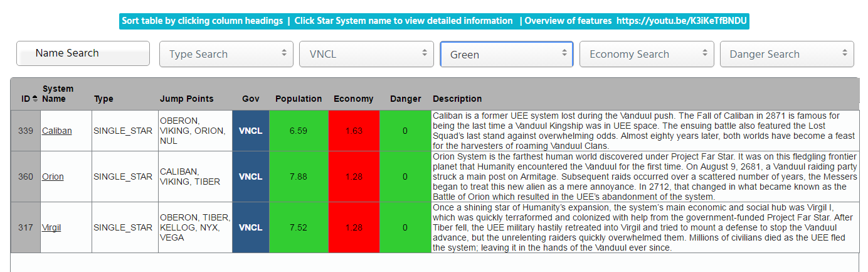Click the ID column sort arrow icon
Viewport: 868px width, 272px height.
[35, 99]
